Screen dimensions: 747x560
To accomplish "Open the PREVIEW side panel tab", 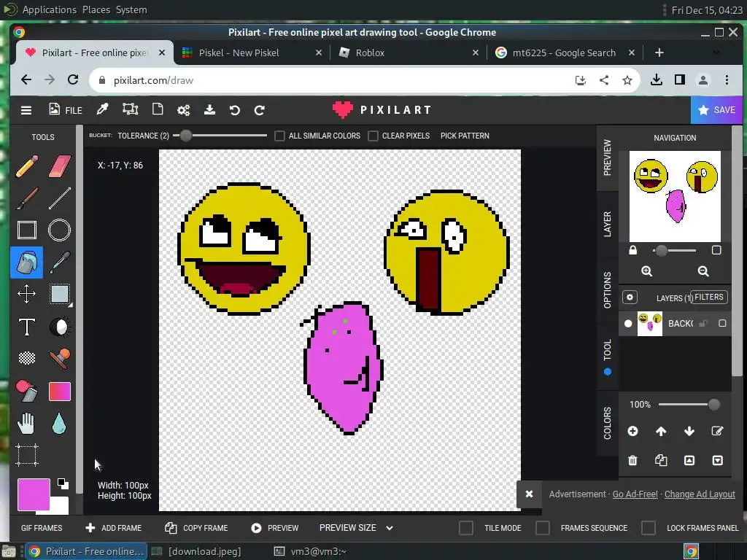I will coord(607,157).
